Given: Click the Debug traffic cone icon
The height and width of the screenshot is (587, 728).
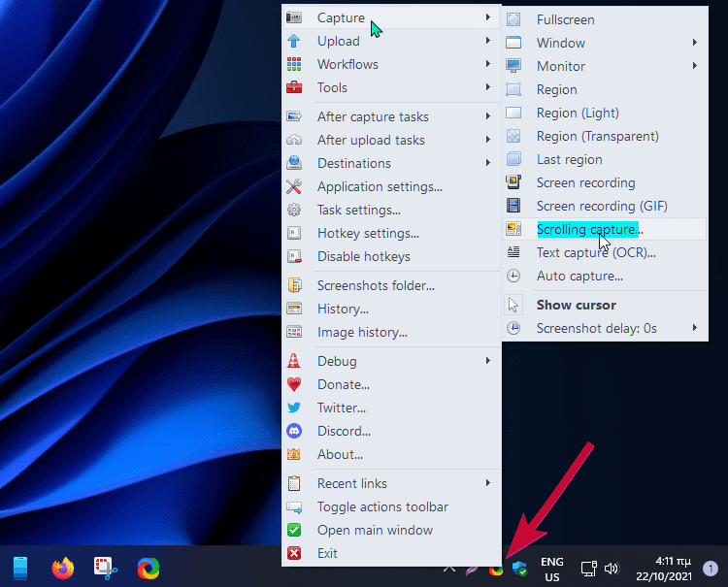Looking at the screenshot, I should pyautogui.click(x=294, y=361).
